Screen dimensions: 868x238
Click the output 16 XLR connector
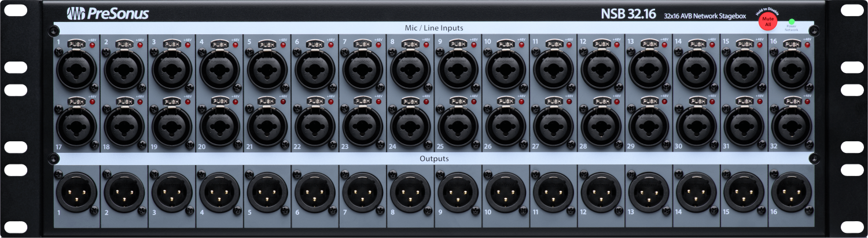pos(792,192)
